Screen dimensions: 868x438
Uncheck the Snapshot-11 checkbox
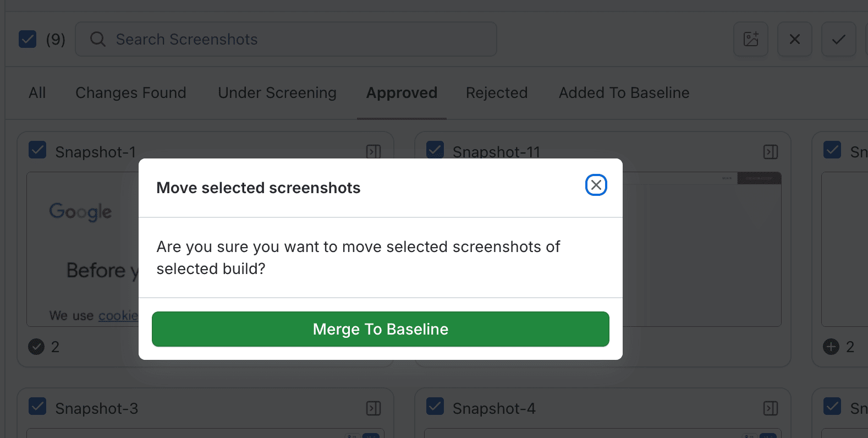coord(435,150)
